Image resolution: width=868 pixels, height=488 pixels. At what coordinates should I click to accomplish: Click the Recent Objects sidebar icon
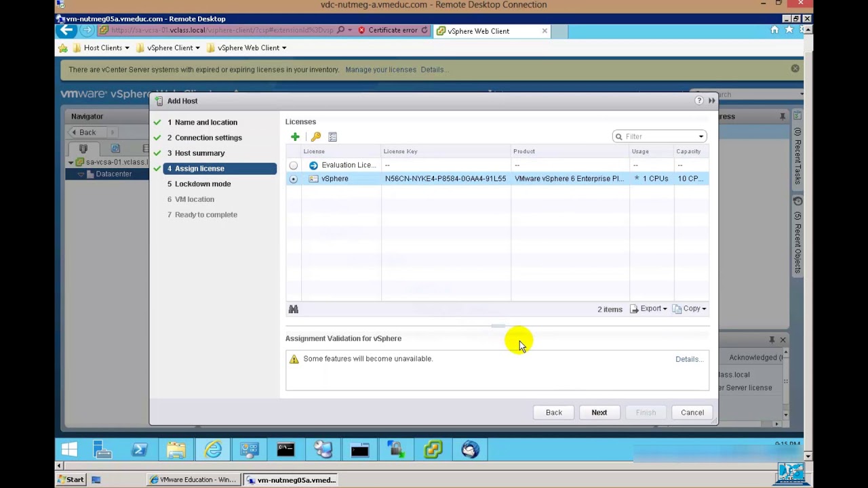(x=797, y=201)
